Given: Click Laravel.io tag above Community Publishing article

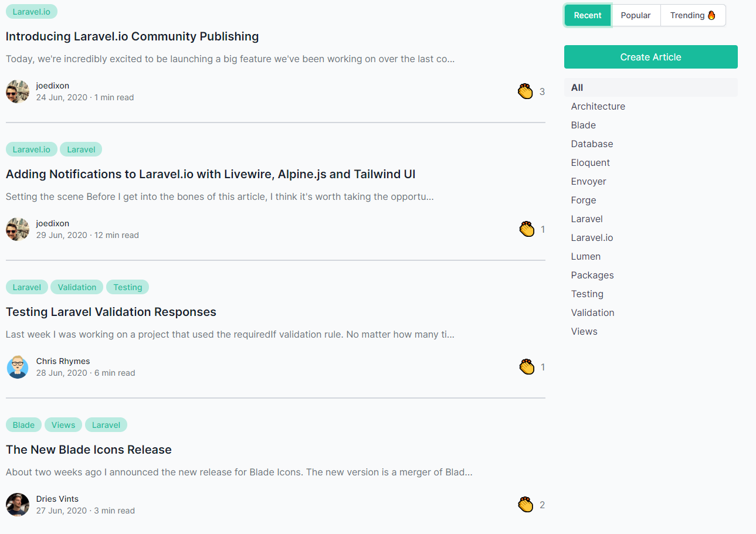Looking at the screenshot, I should click(32, 12).
